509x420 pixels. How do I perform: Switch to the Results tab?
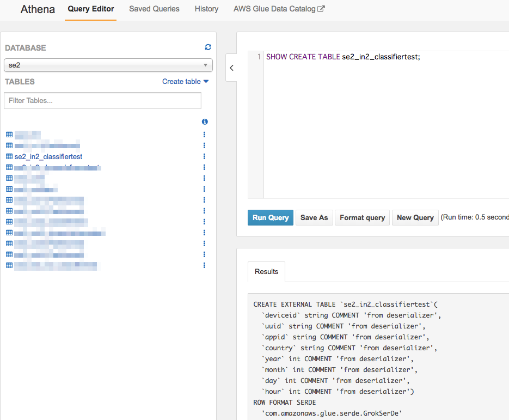point(267,271)
